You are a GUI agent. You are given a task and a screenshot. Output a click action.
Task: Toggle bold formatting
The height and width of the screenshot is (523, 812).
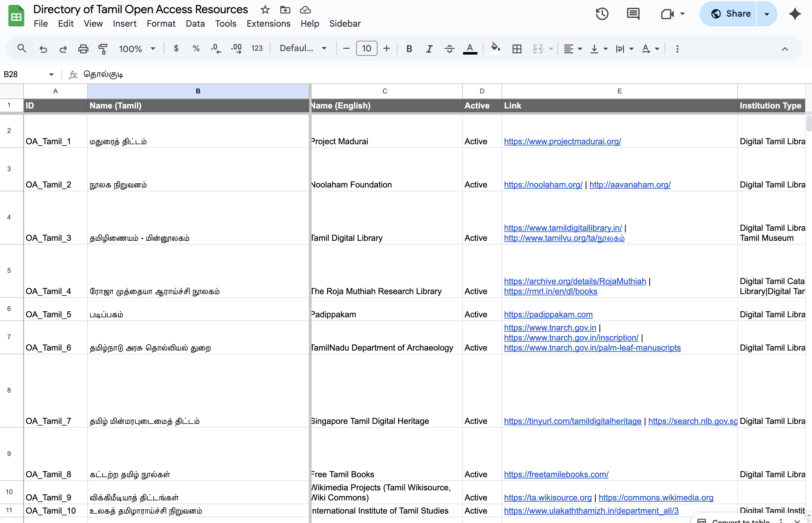pos(409,49)
